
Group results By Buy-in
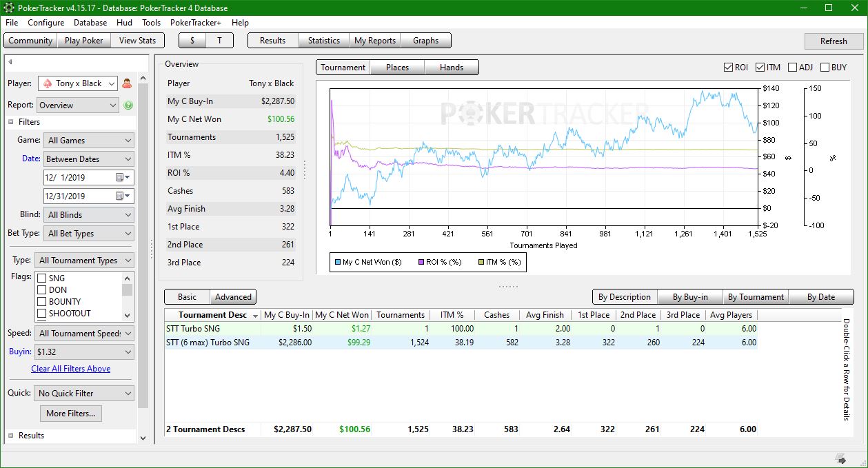pyautogui.click(x=690, y=297)
